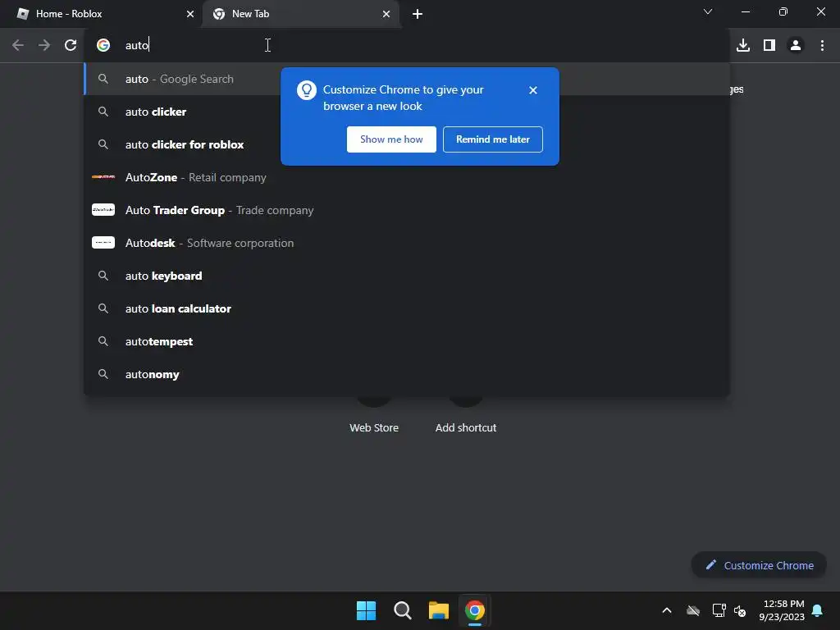840x630 pixels.
Task: Reload the page with refresh icon
Action: point(71,46)
